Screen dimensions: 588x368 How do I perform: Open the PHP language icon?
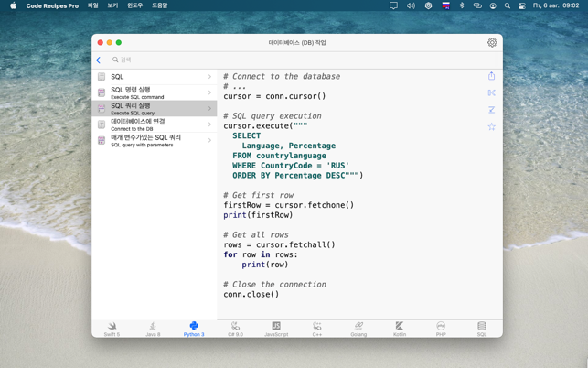click(441, 329)
